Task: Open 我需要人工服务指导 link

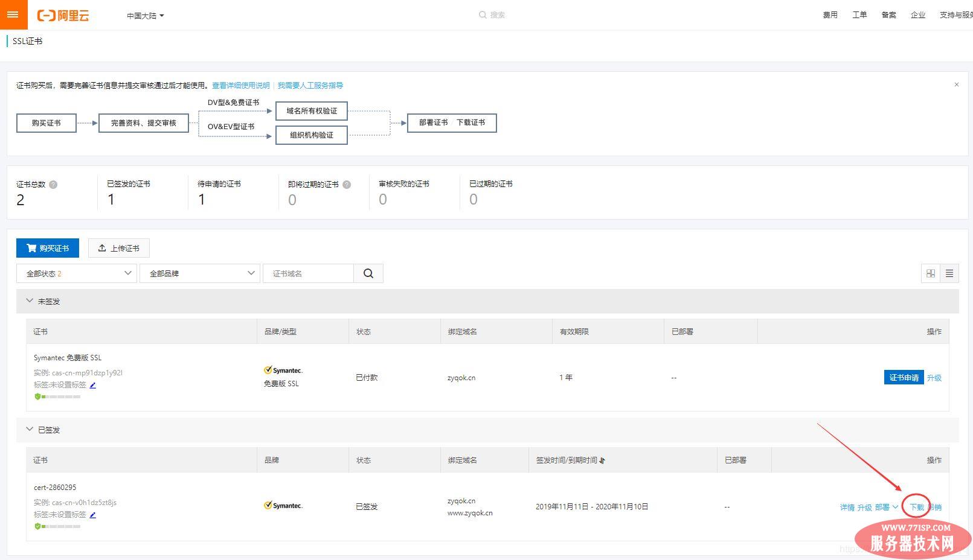Action: point(310,86)
